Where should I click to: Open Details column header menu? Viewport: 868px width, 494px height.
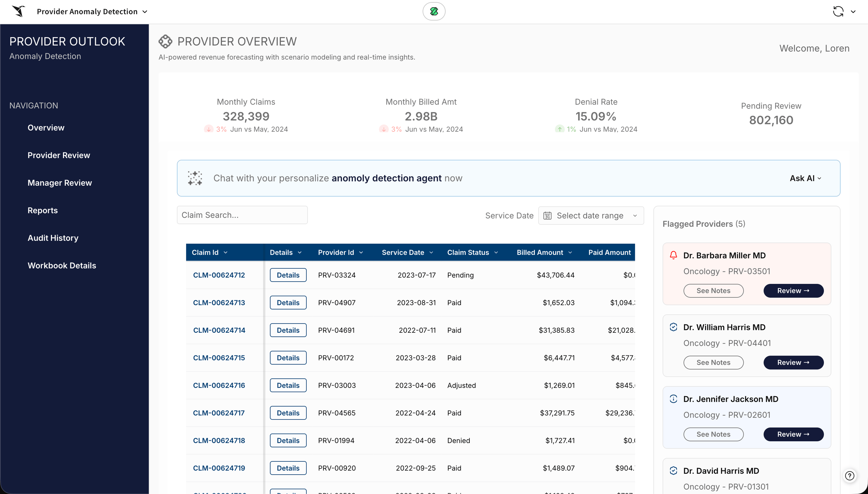click(x=299, y=252)
